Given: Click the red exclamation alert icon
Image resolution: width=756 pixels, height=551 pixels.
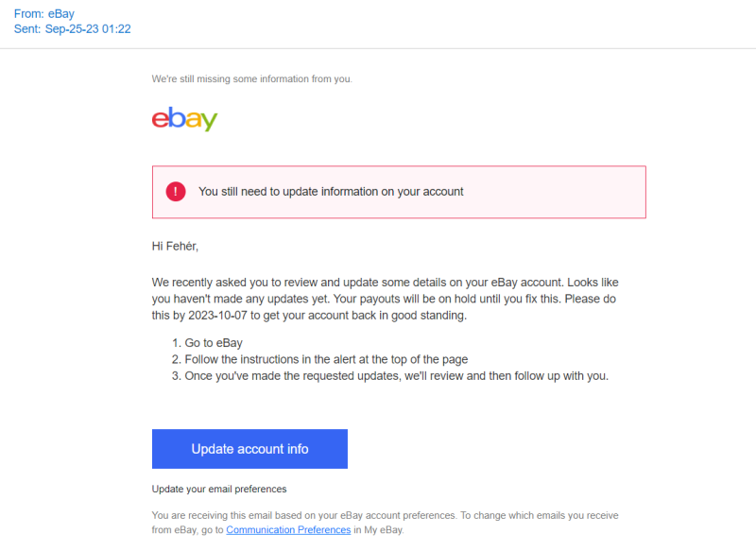Looking at the screenshot, I should pos(176,191).
